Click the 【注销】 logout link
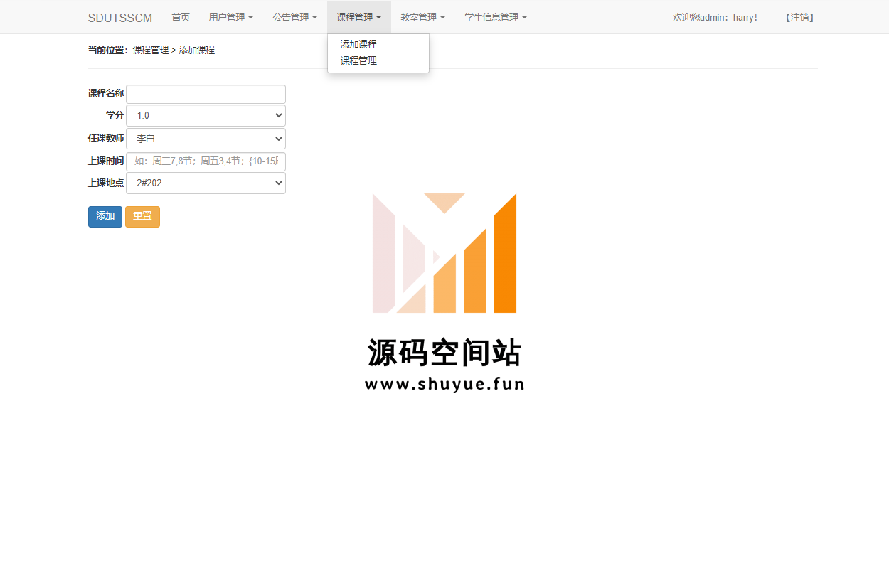The image size is (889, 588). tap(799, 18)
